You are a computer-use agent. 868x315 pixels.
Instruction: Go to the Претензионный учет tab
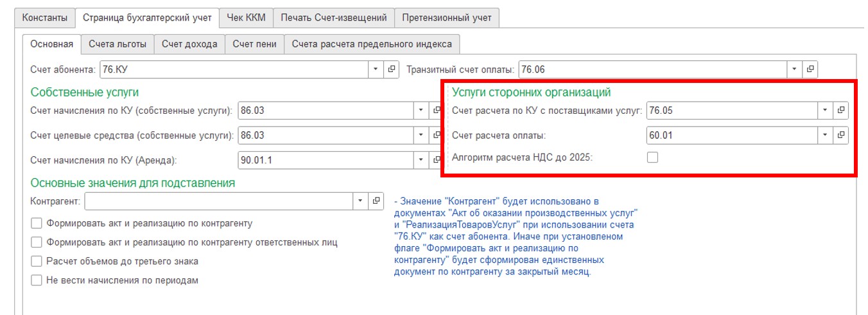[x=447, y=18]
